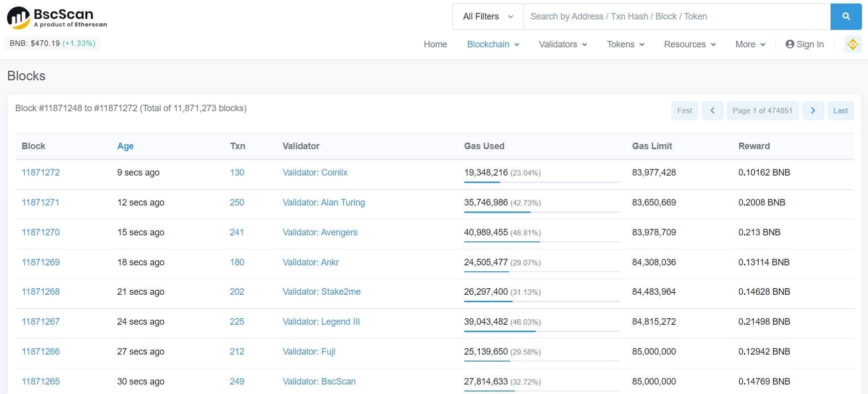This screenshot has height=394, width=868.
Task: Select '9 secs ago' age cell
Action: click(x=138, y=173)
